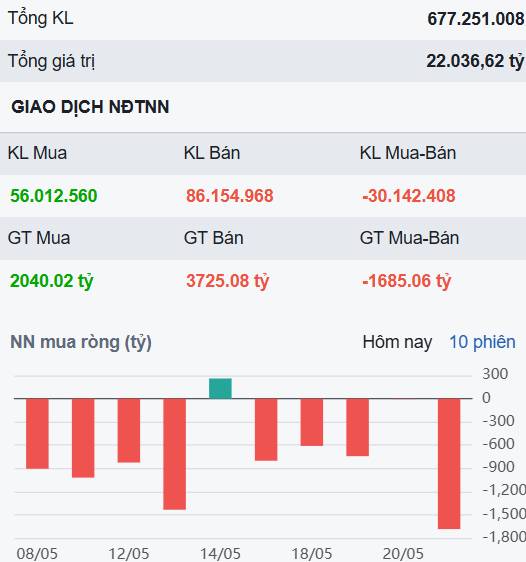Click the NN mua ròng (tỷ) chart title
Screen dimensions: 526x562
coord(81,342)
